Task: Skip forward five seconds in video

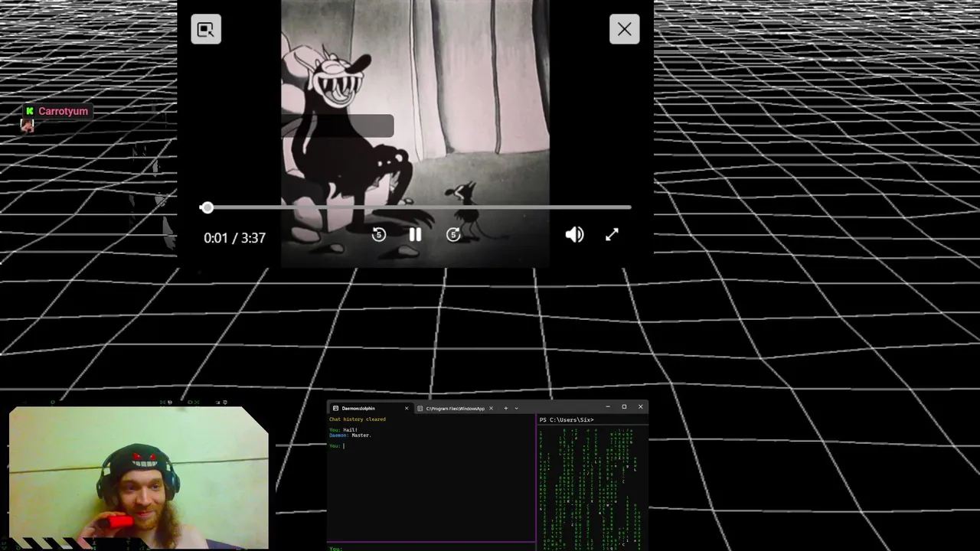Action: (453, 235)
